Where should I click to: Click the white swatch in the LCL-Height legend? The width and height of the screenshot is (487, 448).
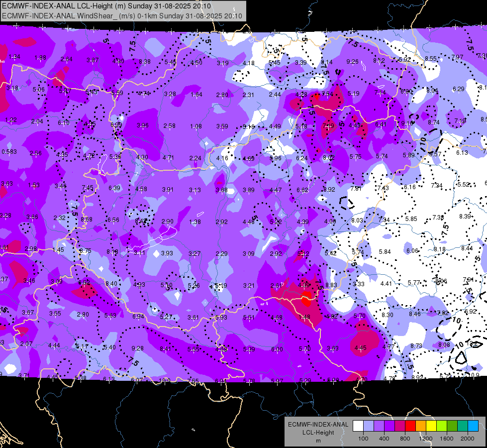pos(358,426)
